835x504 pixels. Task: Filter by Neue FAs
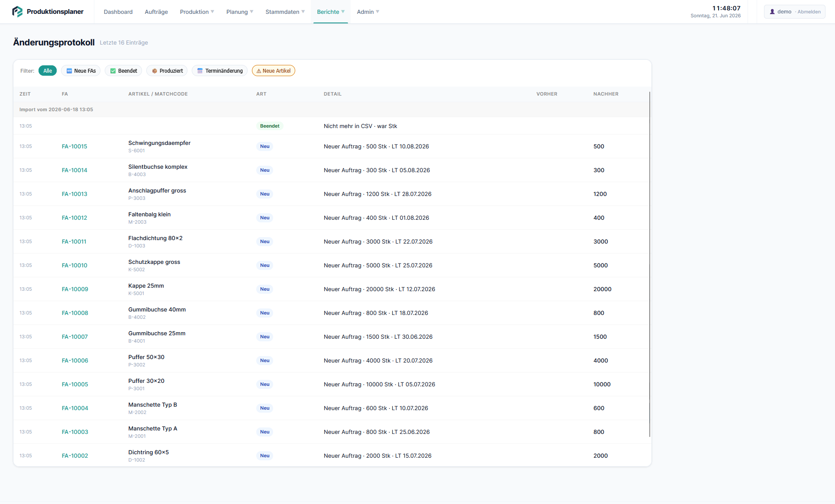[x=81, y=71]
